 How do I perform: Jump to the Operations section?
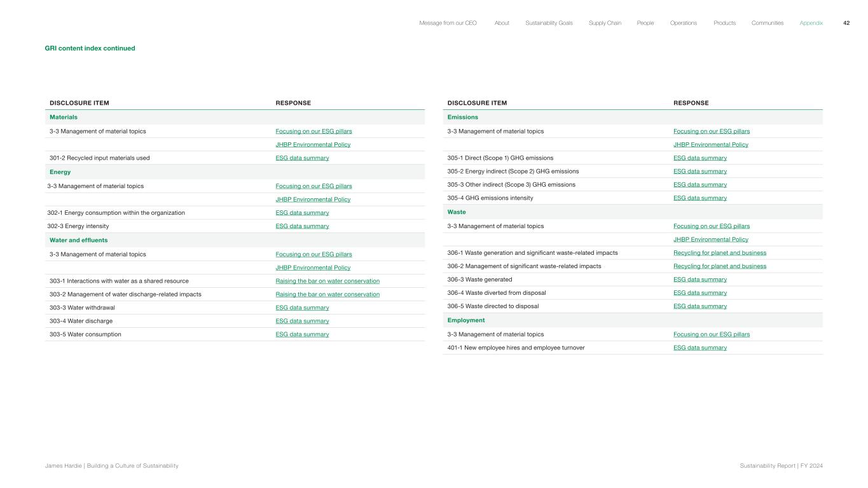[683, 23]
